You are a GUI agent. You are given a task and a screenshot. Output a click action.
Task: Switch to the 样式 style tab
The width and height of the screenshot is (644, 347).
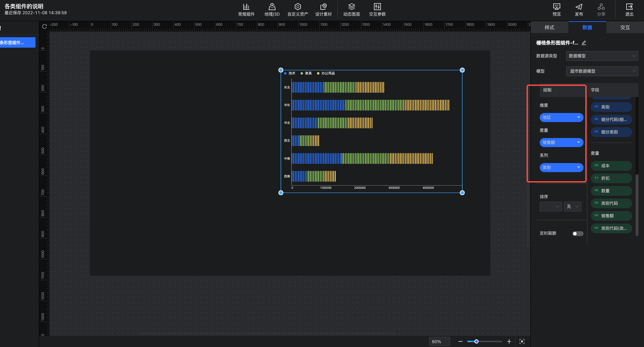(x=549, y=27)
